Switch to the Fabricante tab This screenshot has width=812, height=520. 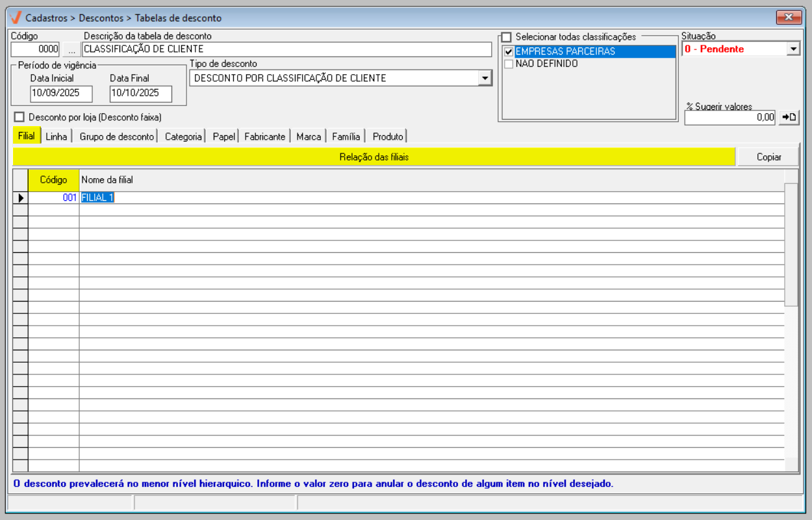(x=264, y=136)
